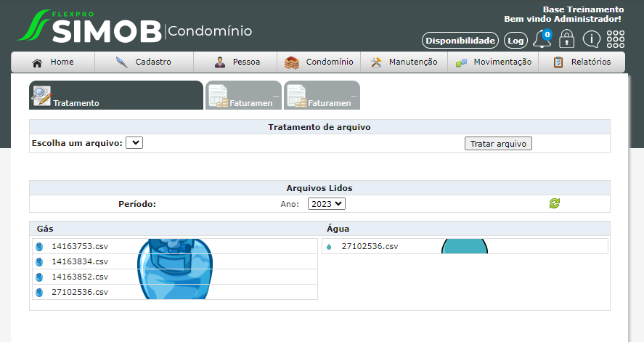Click the padlock icon in header

pos(566,40)
